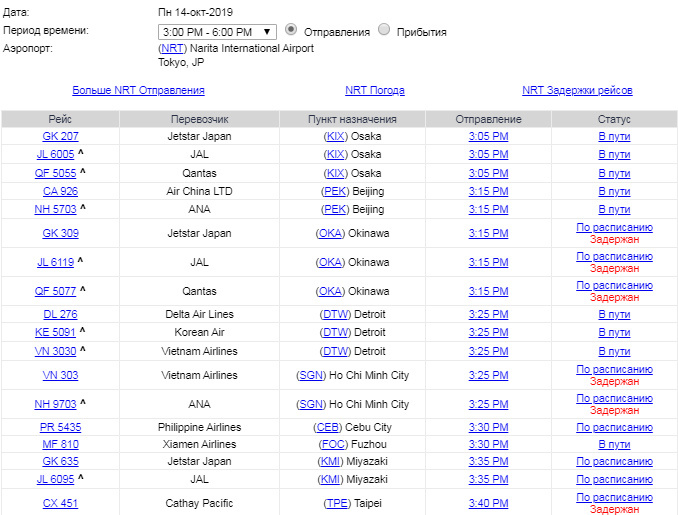Click PEK airport code in CA 926 row
The image size is (678, 515).
click(335, 192)
